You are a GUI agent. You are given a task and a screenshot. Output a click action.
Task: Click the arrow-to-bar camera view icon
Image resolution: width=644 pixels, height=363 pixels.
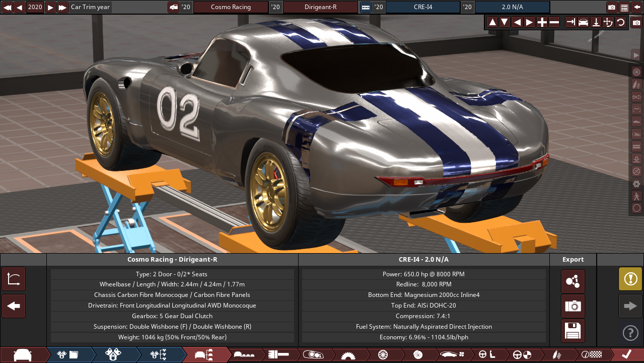[x=571, y=22]
